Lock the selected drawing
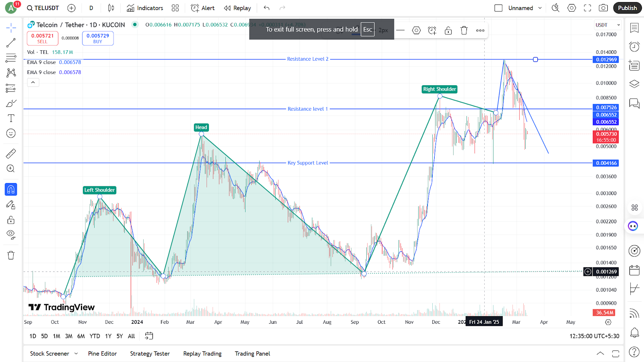Screen dimensions: 644x362 tap(448, 30)
